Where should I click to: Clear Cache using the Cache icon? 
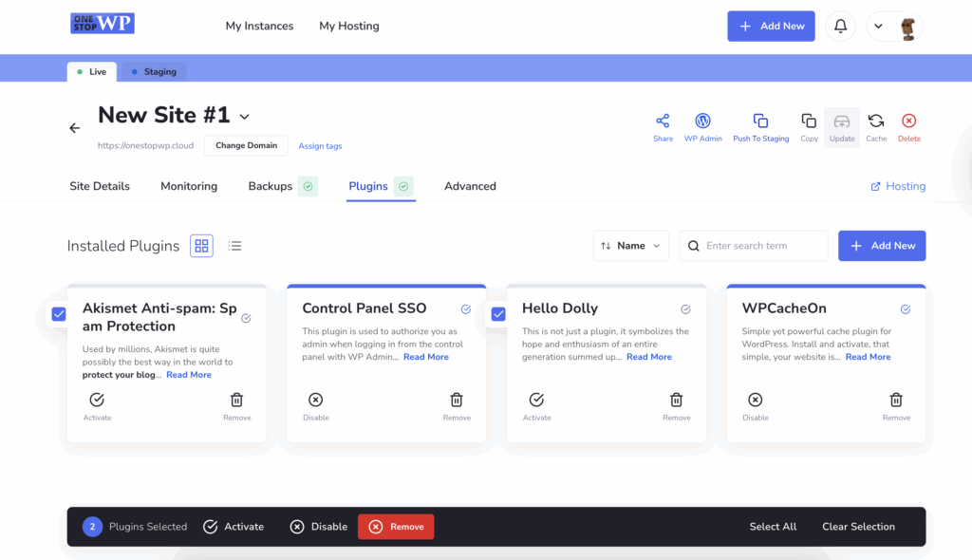tap(876, 127)
